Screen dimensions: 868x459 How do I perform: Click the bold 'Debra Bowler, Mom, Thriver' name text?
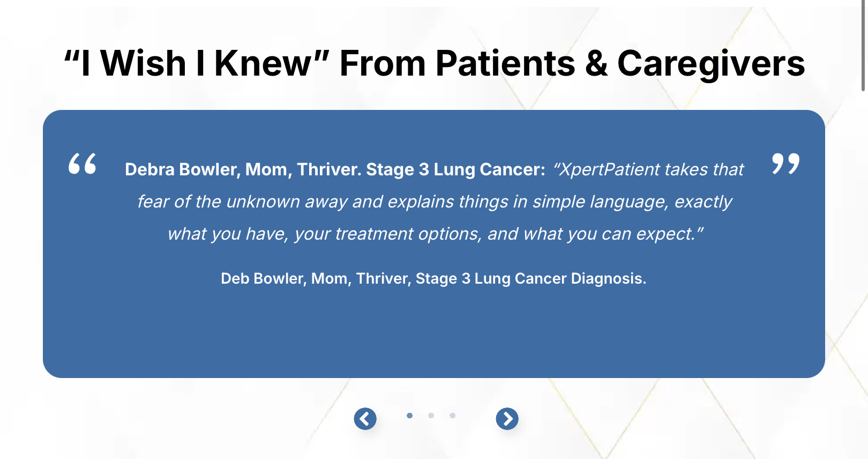243,169
